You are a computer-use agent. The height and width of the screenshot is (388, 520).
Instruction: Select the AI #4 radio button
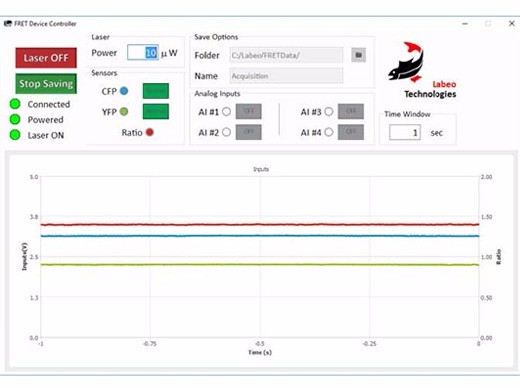click(x=329, y=132)
